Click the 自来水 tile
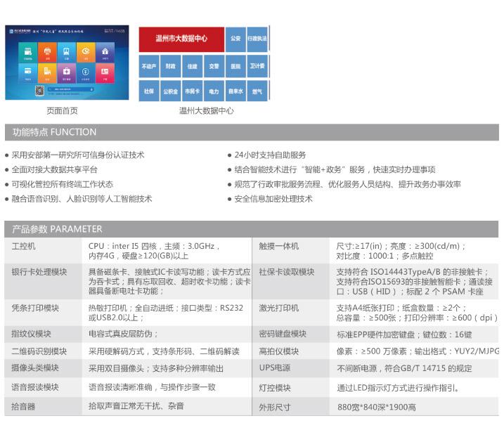This screenshot has height=428, width=504. tap(235, 91)
